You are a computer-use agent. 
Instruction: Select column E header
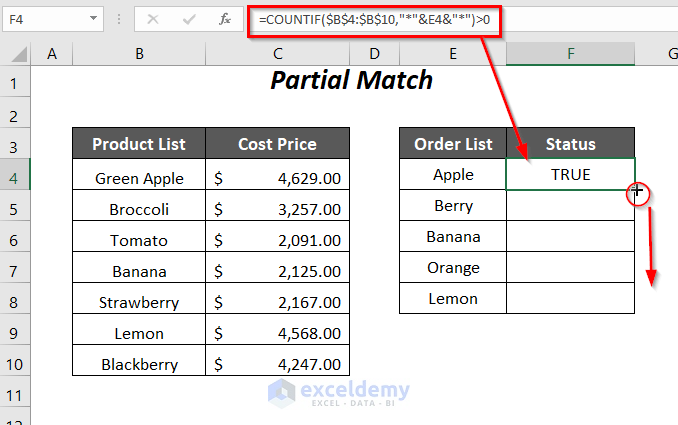[453, 54]
